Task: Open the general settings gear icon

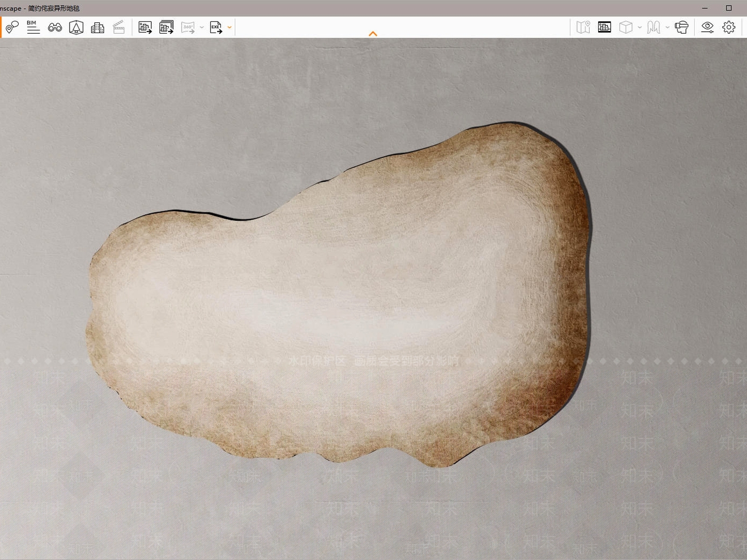Action: tap(729, 28)
